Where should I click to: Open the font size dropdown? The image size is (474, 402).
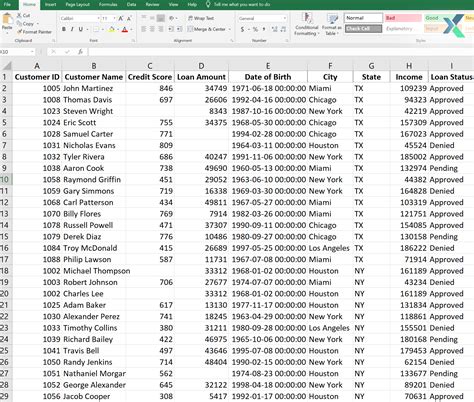tap(114, 18)
